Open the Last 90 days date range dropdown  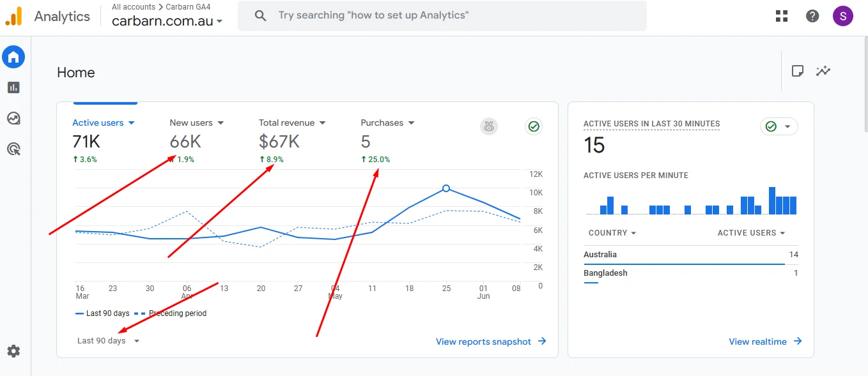pos(108,341)
